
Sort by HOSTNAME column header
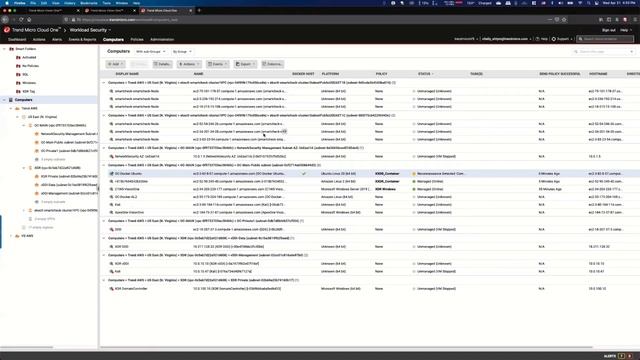598,74
